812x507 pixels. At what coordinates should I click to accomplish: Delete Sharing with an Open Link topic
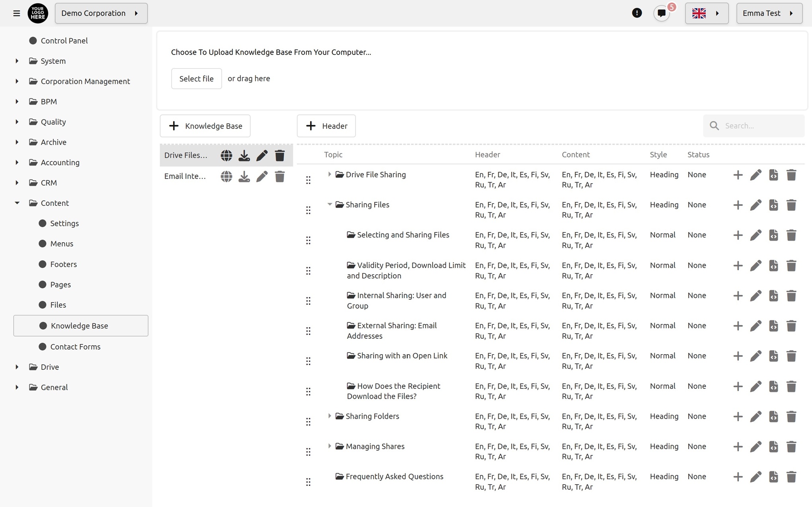[791, 356]
